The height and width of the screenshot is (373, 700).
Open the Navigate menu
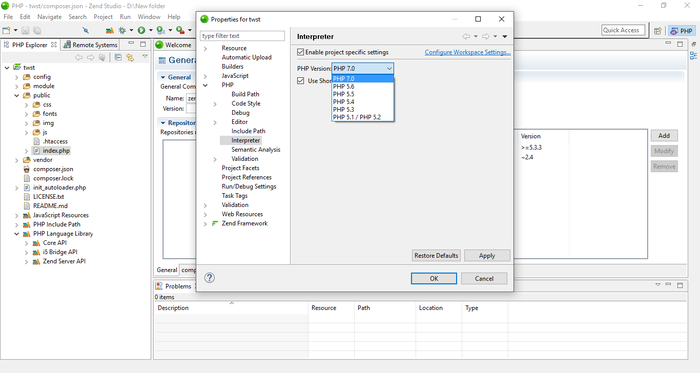pyautogui.click(x=49, y=17)
